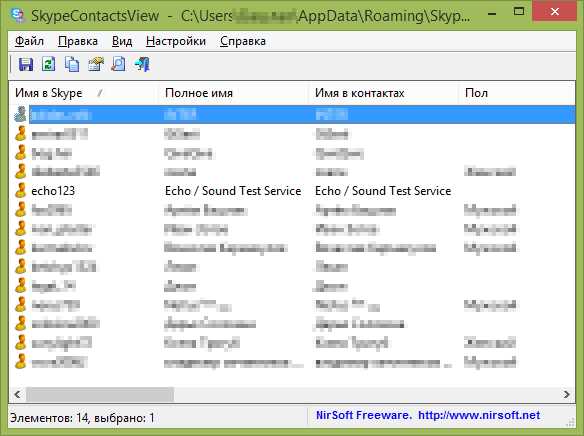Image resolution: width=584 pixels, height=436 pixels.
Task: Click the Find magnifier toolbar icon
Action: [118, 64]
